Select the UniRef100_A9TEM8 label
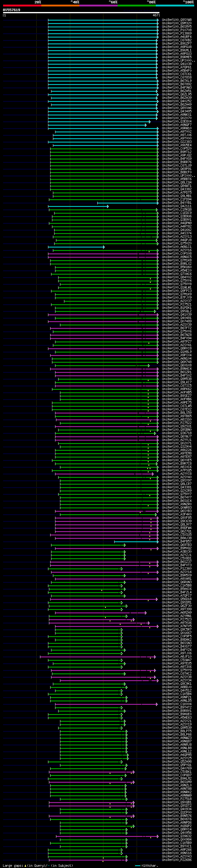This screenshot has height=868, width=197. point(177,454)
